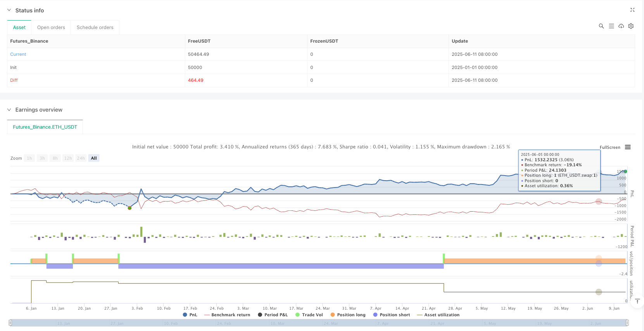Click the fullscreen toggle icon at top right

[632, 10]
